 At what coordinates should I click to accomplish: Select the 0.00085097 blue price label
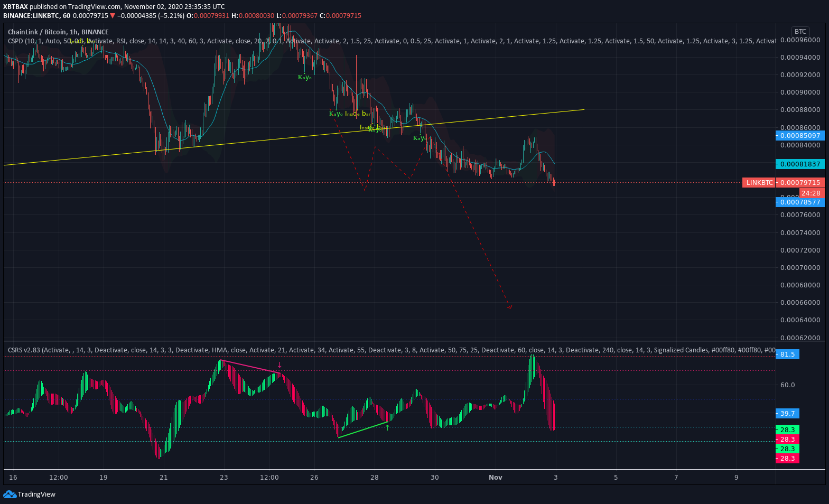800,136
